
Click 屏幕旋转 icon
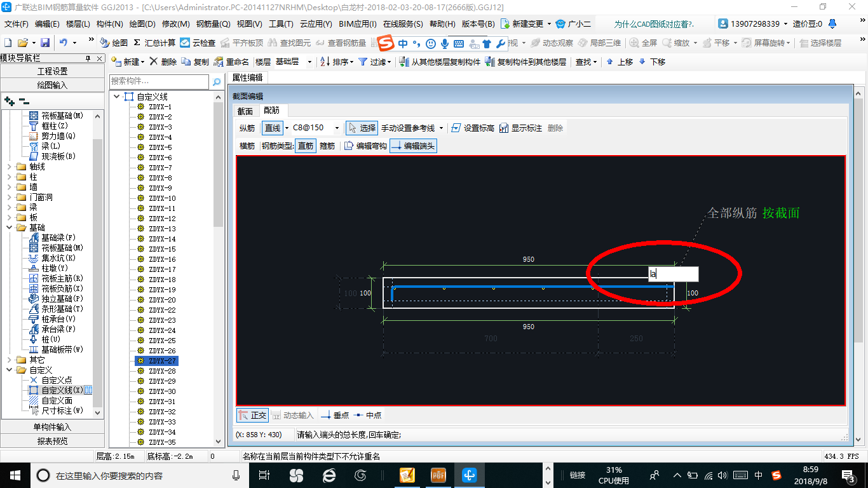click(x=747, y=43)
